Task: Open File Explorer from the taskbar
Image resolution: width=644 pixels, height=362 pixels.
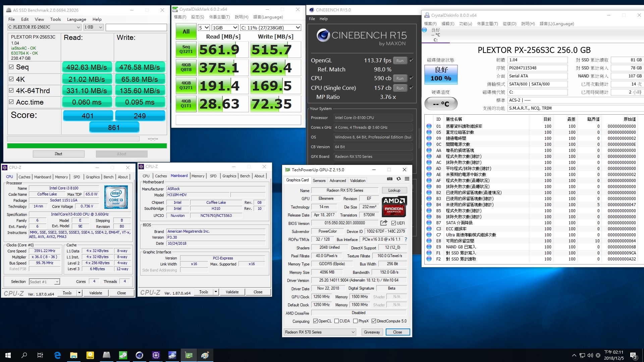Action: click(x=74, y=355)
